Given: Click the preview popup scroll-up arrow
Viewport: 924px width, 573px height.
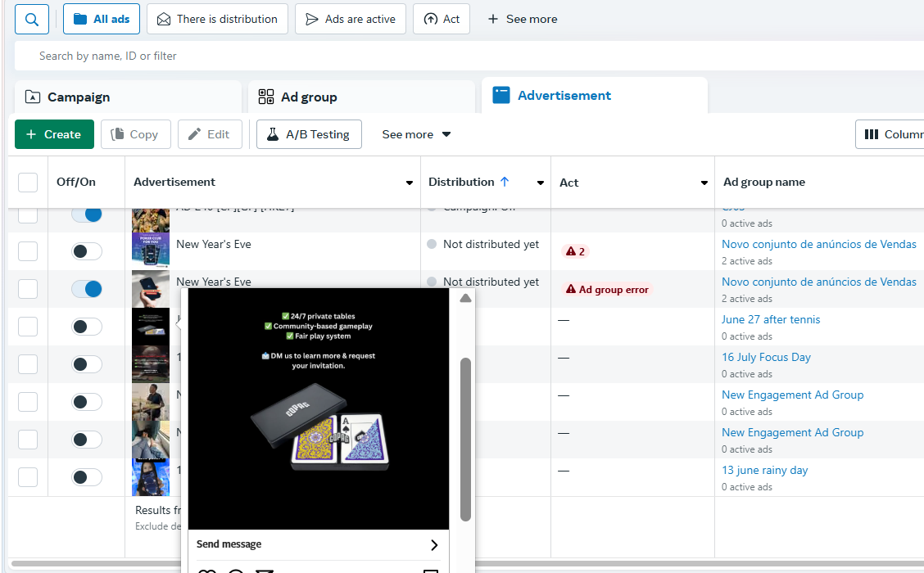Looking at the screenshot, I should 465,298.
